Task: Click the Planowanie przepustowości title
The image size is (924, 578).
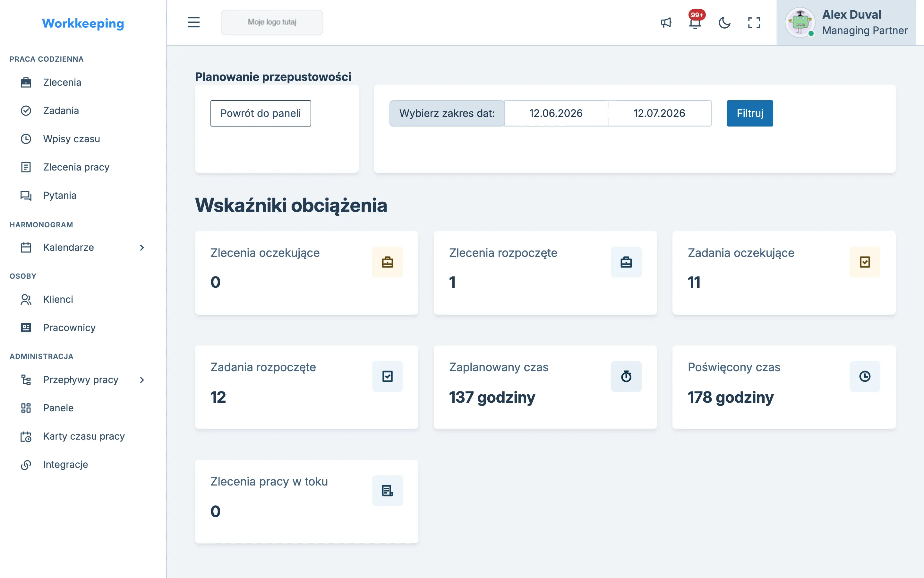Action: click(x=273, y=77)
